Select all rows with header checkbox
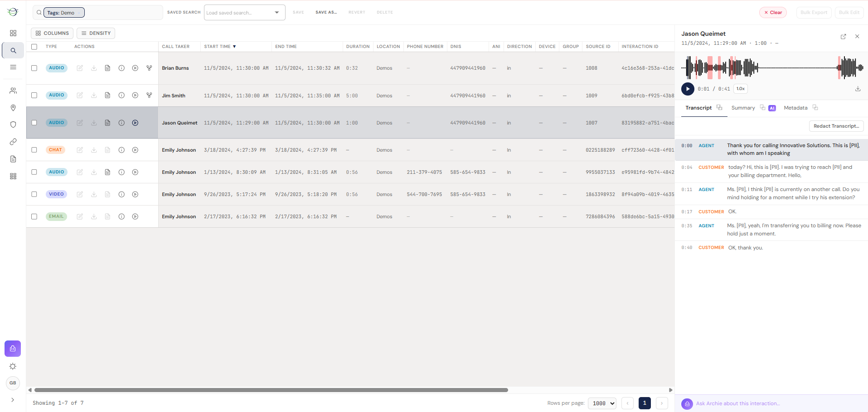This screenshot has width=868, height=412. [x=34, y=47]
